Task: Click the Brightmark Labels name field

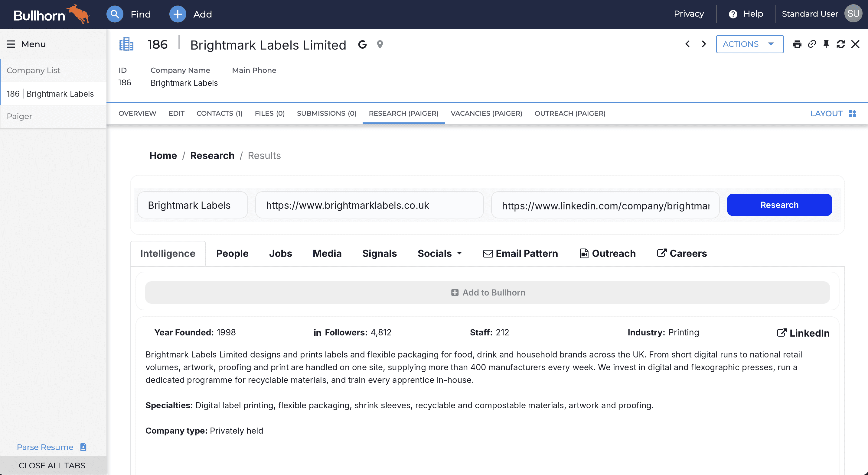Action: 192,205
